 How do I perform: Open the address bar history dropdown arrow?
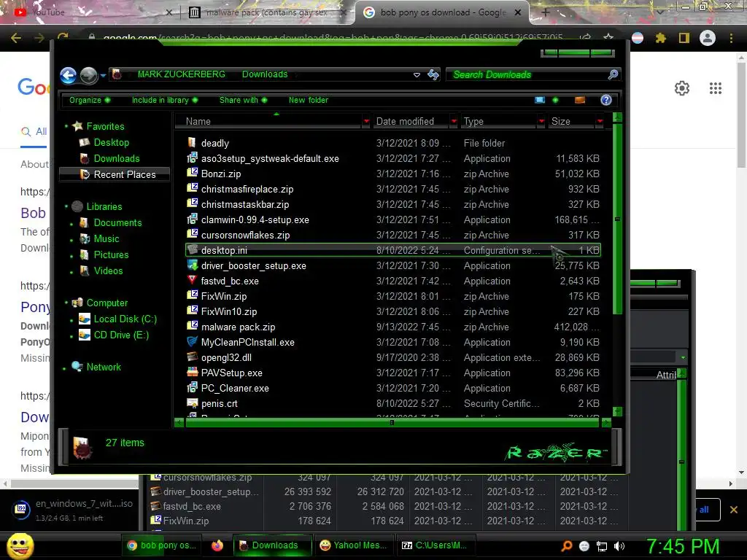(417, 75)
